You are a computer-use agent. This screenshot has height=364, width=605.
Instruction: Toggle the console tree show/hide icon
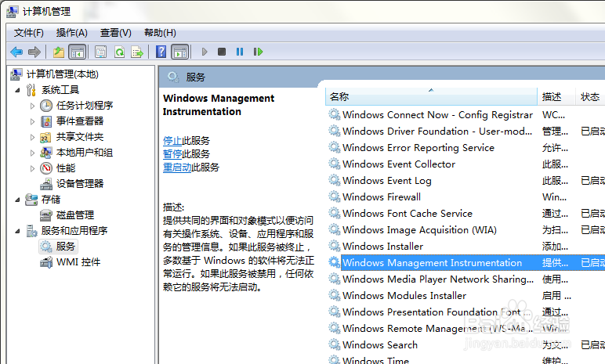[x=77, y=52]
